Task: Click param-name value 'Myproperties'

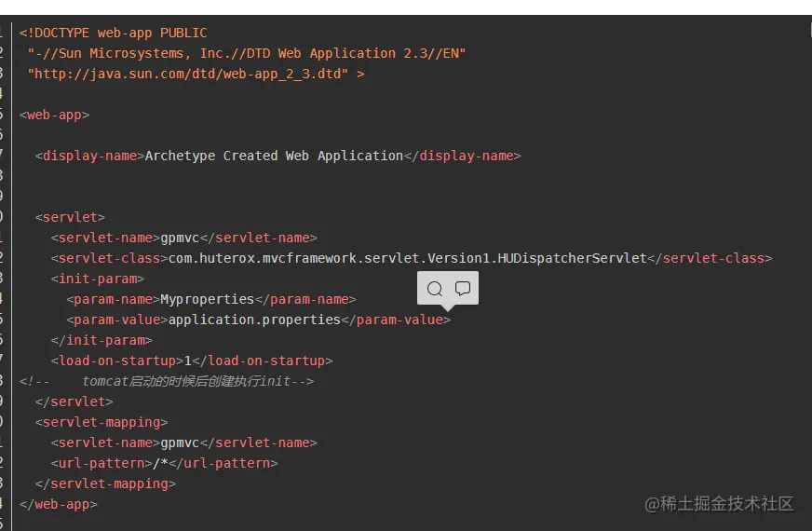Action: point(207,299)
